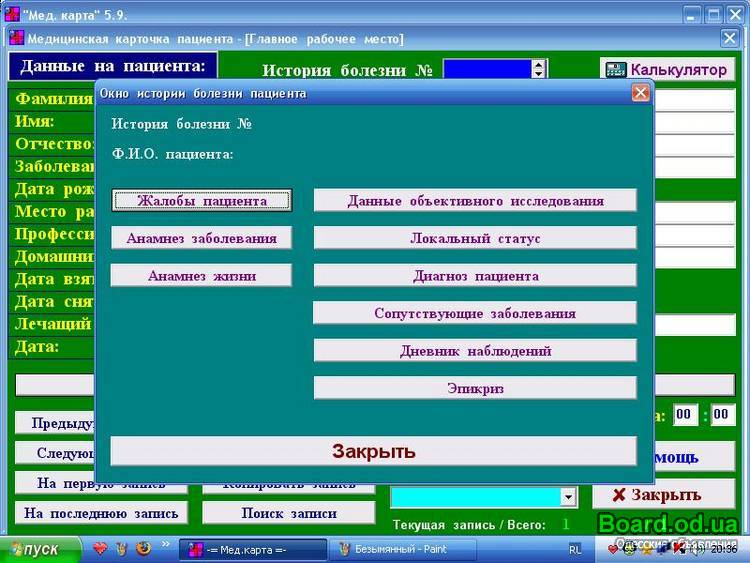Click the Поиск записи button
The image size is (750, 563).
pos(288,513)
